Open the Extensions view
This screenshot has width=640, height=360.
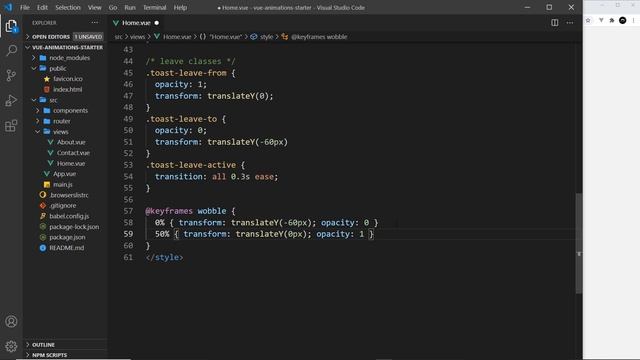(11, 126)
